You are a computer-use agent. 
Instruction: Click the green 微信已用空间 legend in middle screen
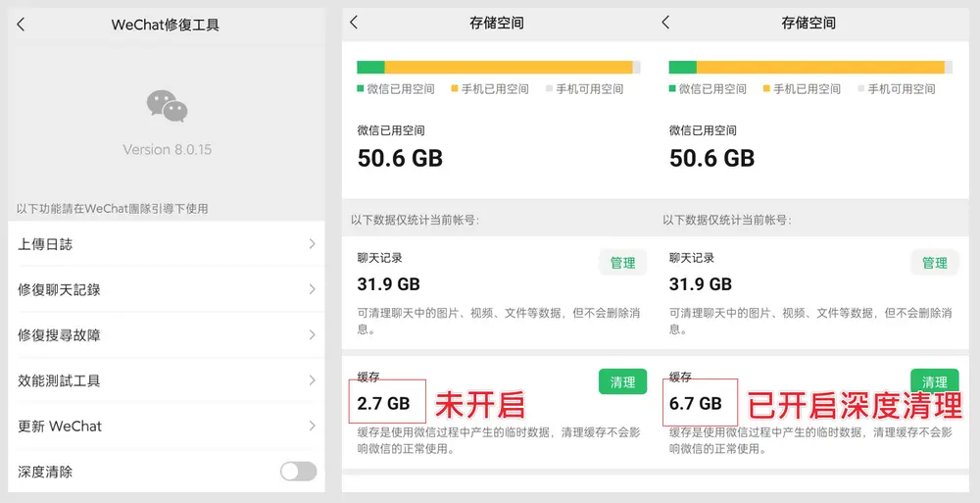pyautogui.click(x=396, y=89)
